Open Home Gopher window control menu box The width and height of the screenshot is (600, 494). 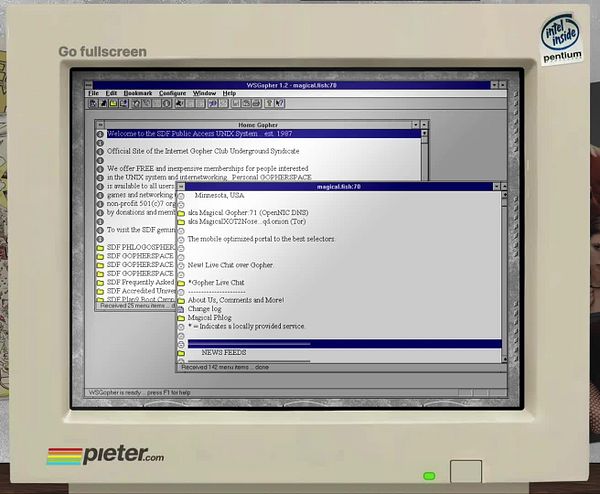pyautogui.click(x=100, y=125)
